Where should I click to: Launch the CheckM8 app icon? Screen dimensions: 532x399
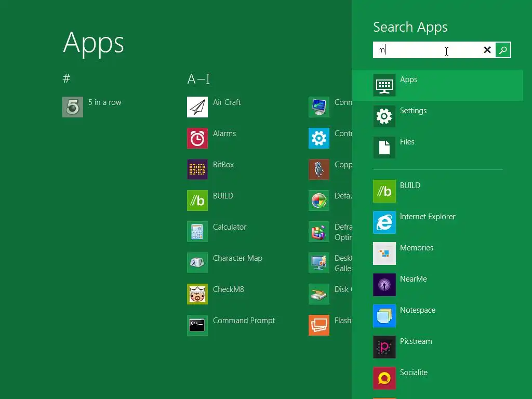(197, 294)
